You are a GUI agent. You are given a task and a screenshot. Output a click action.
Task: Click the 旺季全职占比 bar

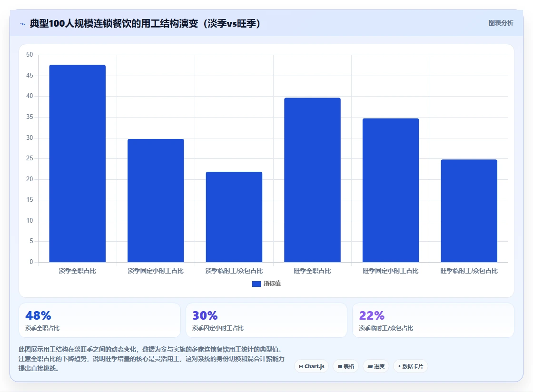pyautogui.click(x=312, y=180)
